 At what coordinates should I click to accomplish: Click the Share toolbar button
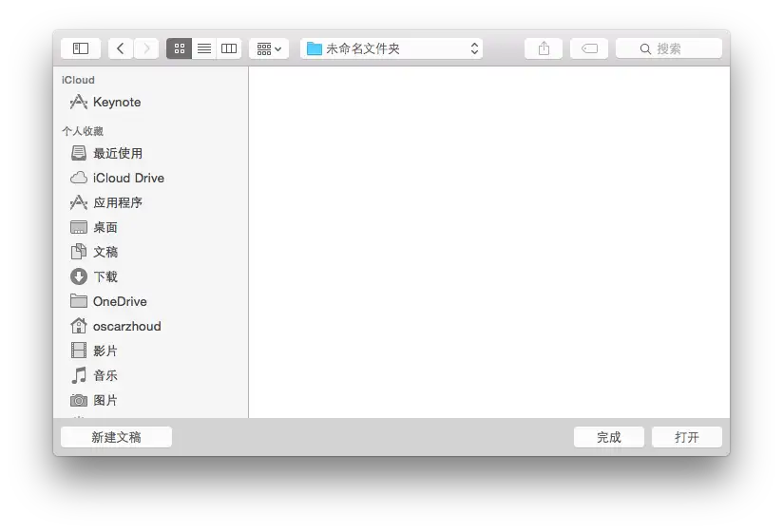(x=544, y=48)
